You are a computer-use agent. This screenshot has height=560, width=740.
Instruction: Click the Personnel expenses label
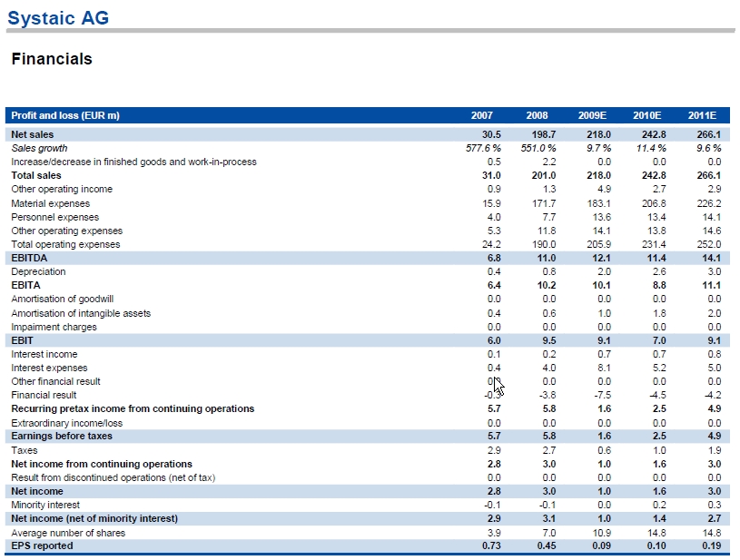pyautogui.click(x=55, y=217)
